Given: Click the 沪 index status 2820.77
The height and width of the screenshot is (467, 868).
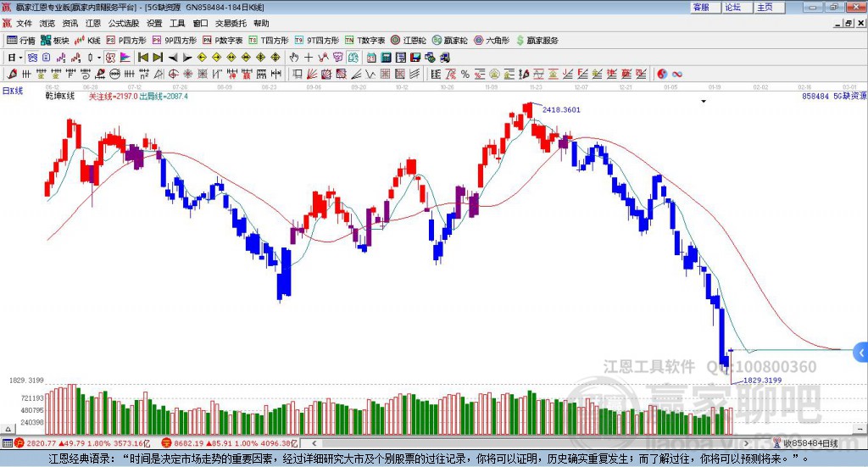Looking at the screenshot, I should tap(82, 443).
